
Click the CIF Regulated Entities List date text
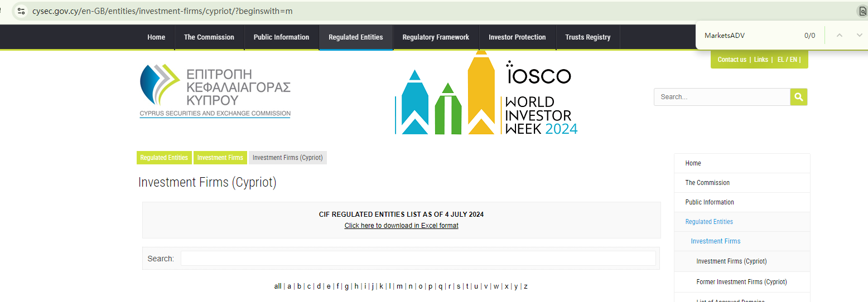(x=402, y=215)
